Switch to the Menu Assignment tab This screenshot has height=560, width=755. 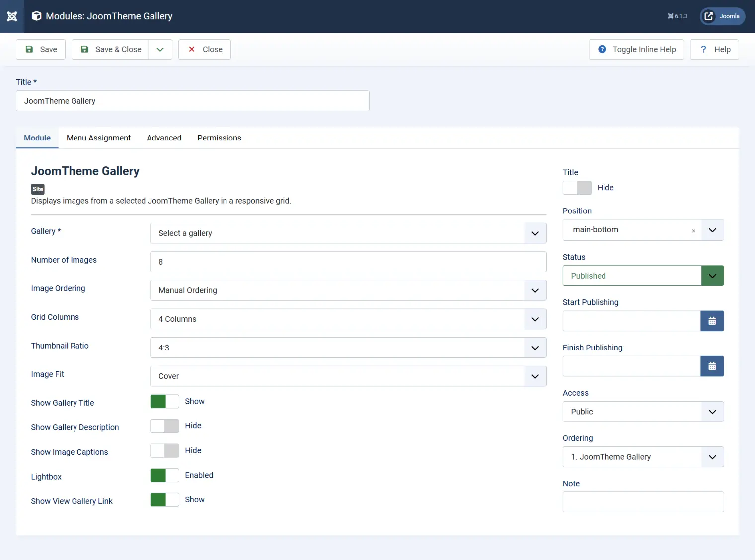(98, 138)
